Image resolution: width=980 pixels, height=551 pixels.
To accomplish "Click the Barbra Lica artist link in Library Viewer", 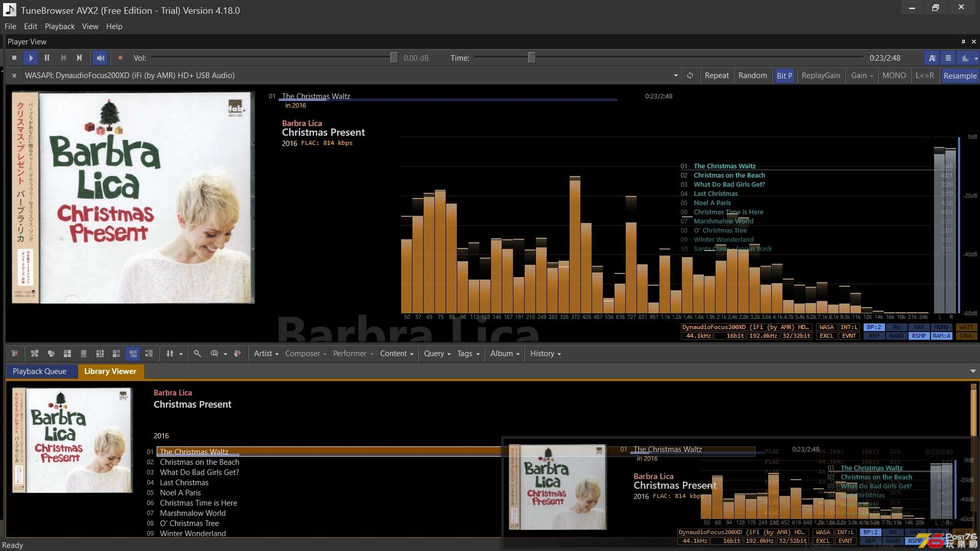I will 173,393.
